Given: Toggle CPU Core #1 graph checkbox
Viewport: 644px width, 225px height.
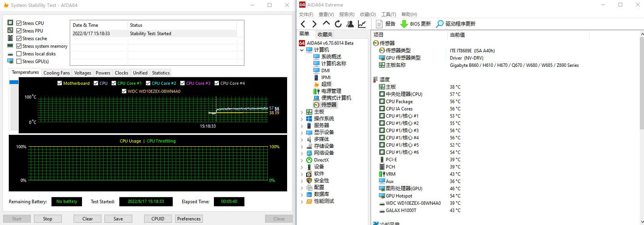Looking at the screenshot, I should click(114, 83).
